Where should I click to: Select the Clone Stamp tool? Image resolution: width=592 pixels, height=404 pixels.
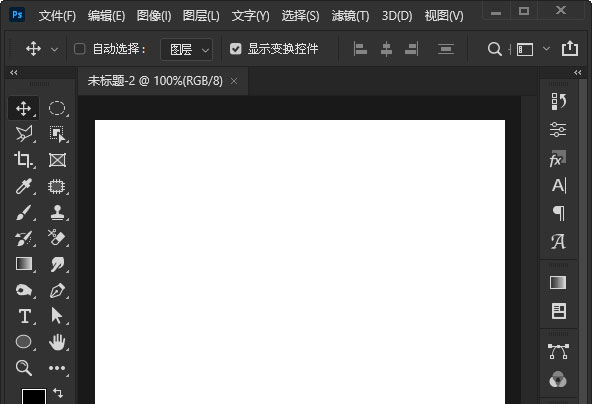[57, 213]
